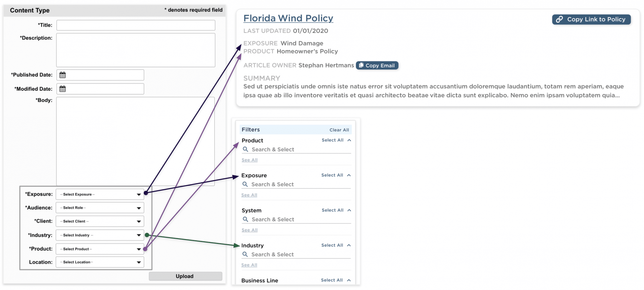644x290 pixels.
Task: Click the link icon in Copy Link to Policy
Action: pos(560,19)
